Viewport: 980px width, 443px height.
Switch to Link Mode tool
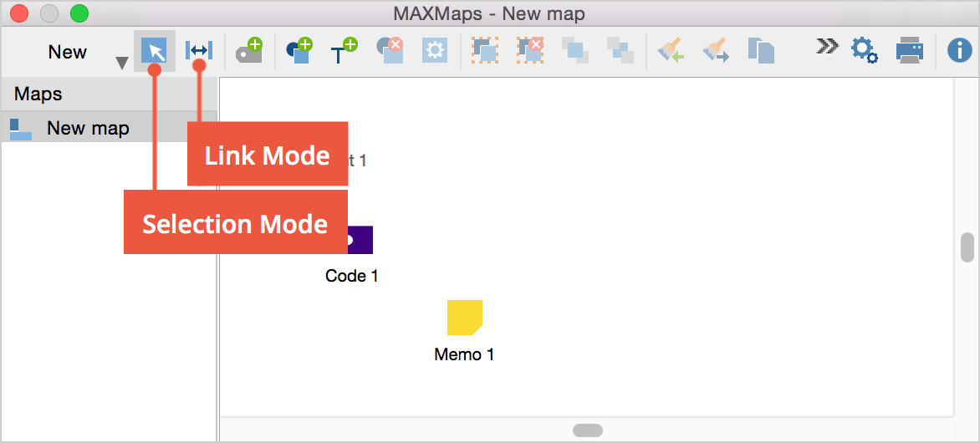coord(199,51)
